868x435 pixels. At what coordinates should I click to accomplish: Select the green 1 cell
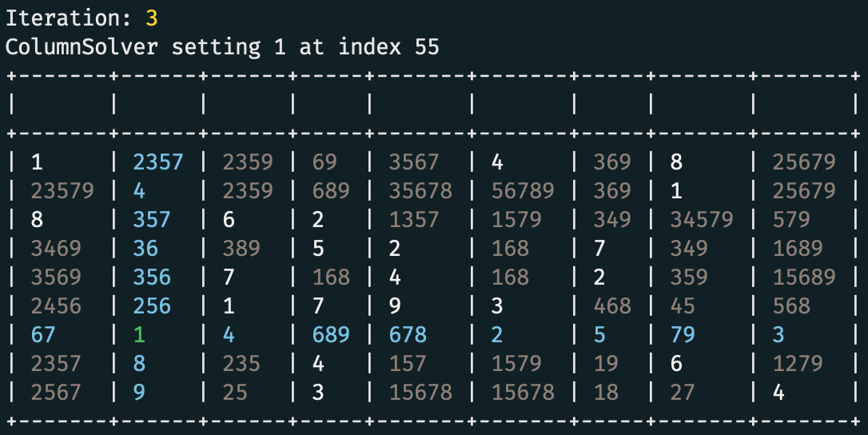click(x=139, y=334)
